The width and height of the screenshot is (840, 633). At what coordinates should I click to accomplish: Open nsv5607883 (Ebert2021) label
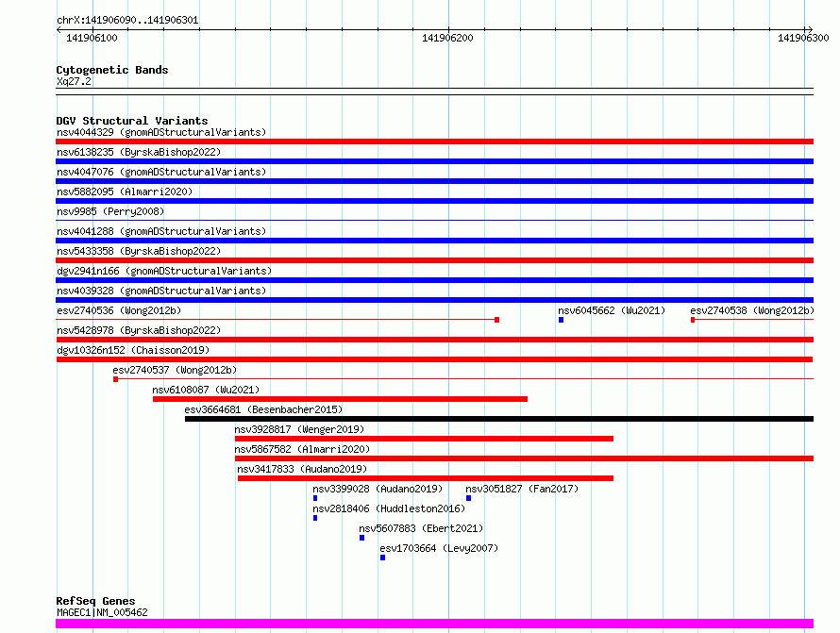click(421, 528)
